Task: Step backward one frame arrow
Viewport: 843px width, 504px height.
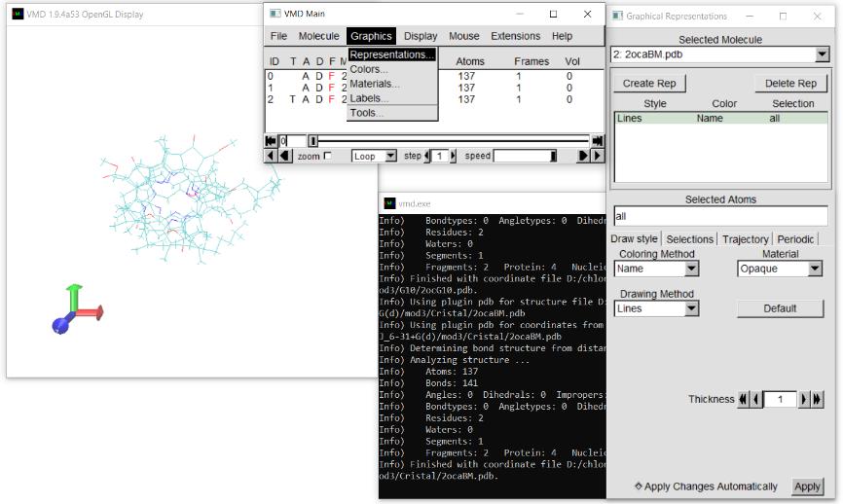Action: tap(271, 156)
